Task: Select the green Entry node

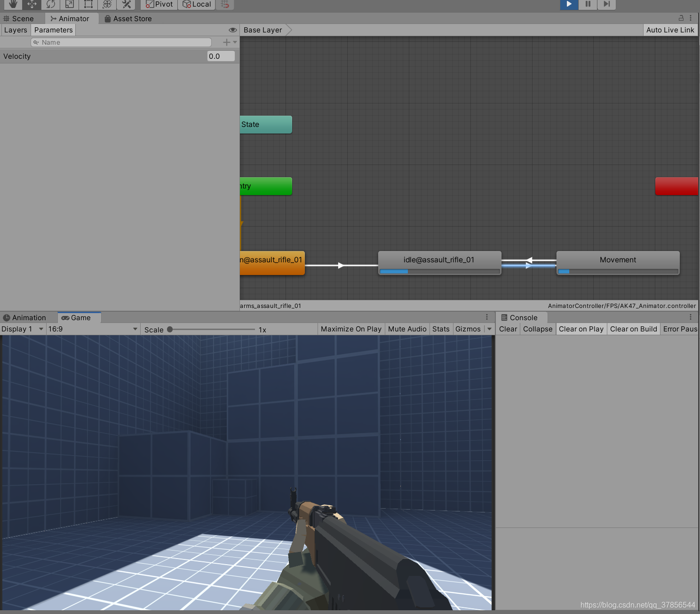Action: (266, 186)
